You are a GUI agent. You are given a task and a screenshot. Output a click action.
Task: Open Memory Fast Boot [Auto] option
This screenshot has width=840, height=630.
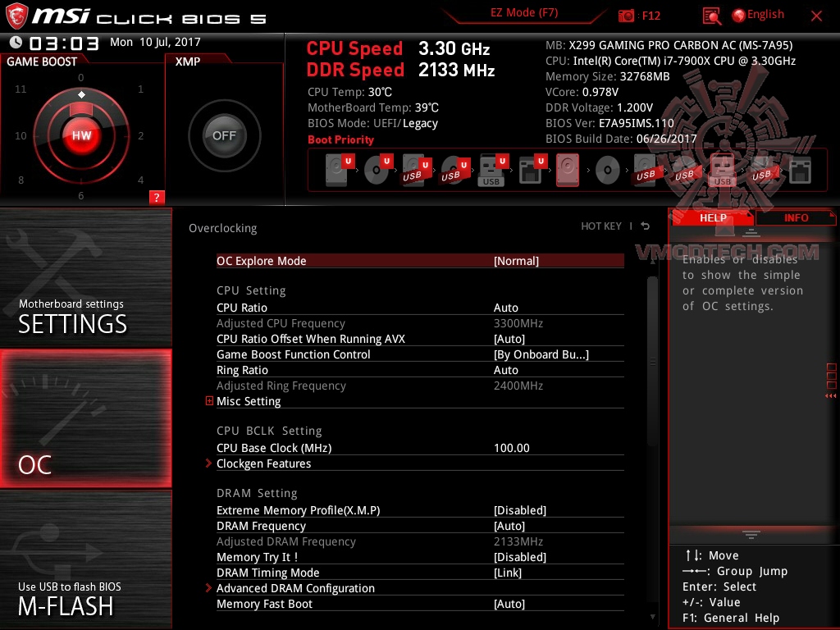click(x=420, y=603)
